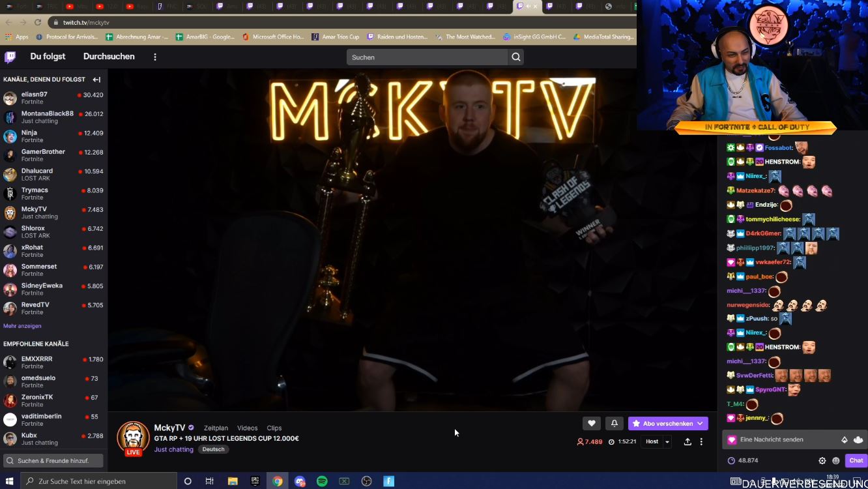
Task: Open the kebab menu beside Durchsuchen
Action: [154, 57]
